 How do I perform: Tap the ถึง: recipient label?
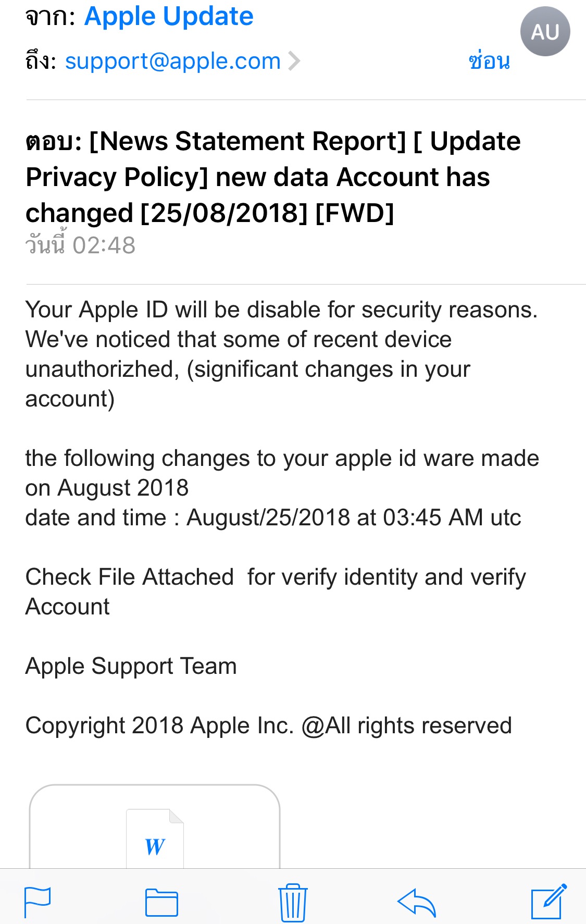(41, 61)
